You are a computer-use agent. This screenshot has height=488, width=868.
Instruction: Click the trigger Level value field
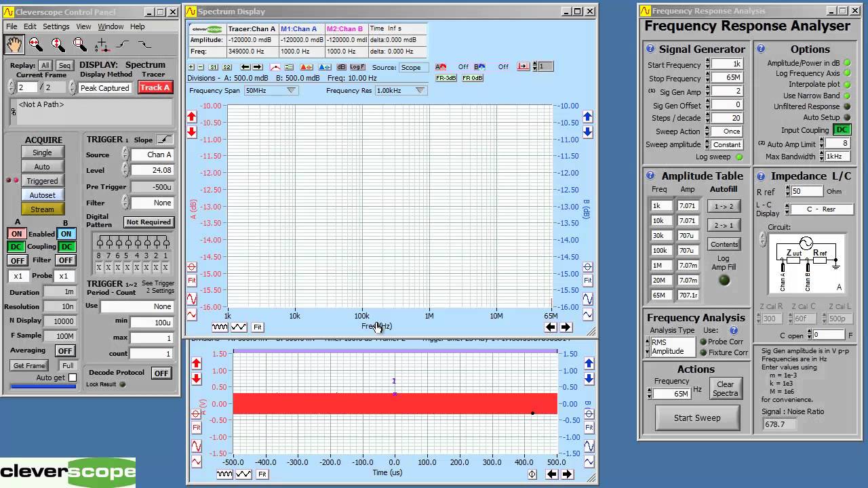click(x=152, y=170)
